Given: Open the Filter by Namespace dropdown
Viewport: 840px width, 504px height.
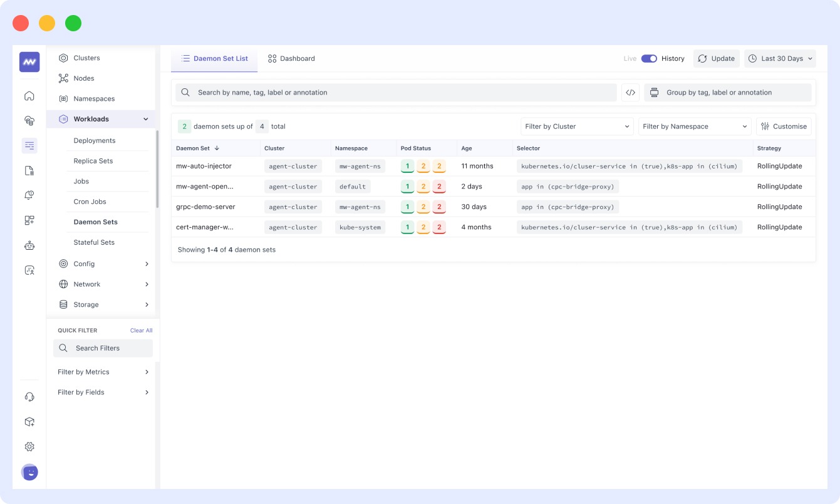Looking at the screenshot, I should pyautogui.click(x=694, y=126).
